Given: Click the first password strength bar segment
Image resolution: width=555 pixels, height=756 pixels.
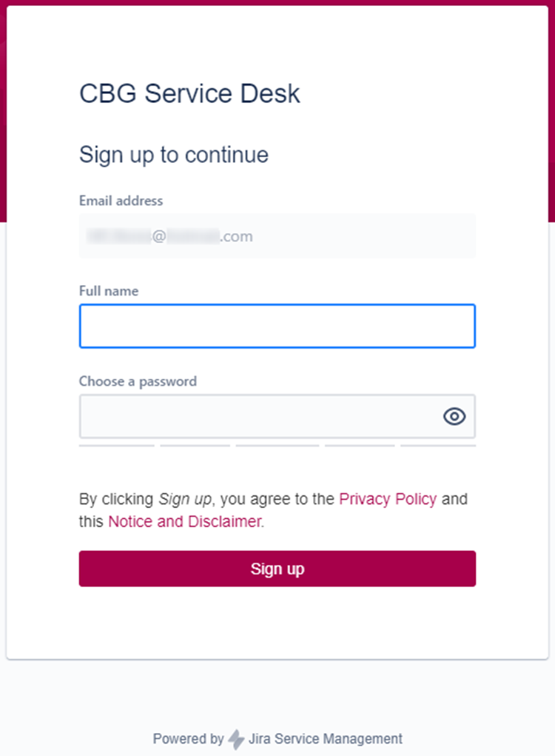Looking at the screenshot, I should point(117,446).
